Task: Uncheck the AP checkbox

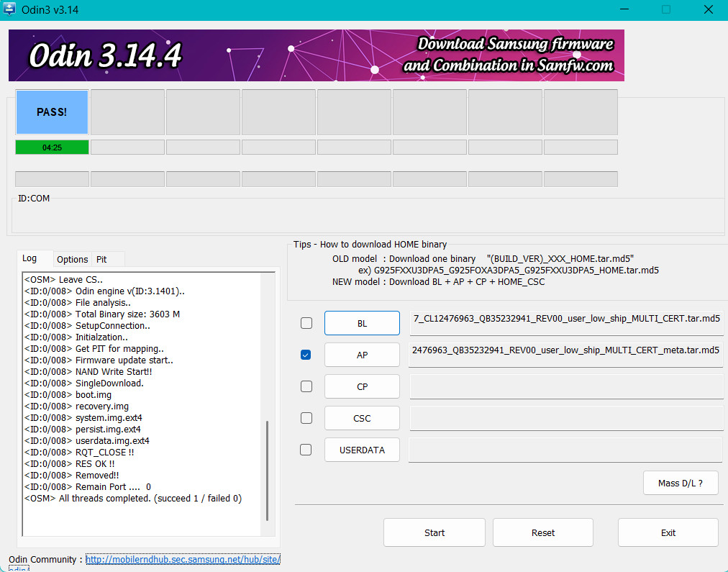Action: click(x=306, y=355)
